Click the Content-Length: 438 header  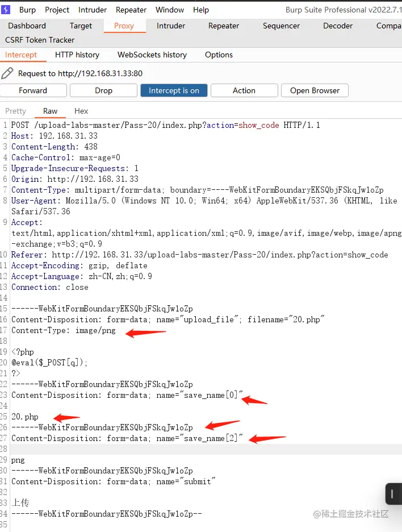[55, 147]
